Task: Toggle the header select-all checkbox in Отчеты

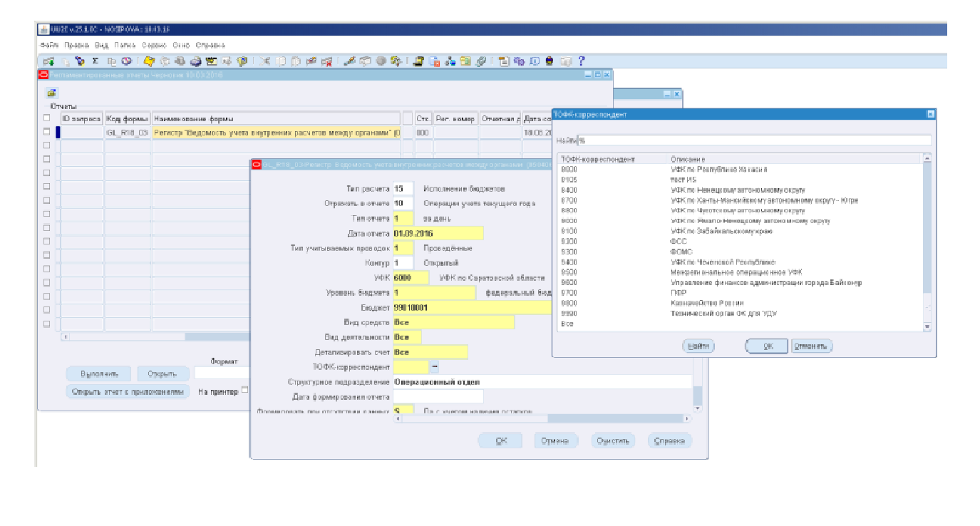Action: point(47,118)
